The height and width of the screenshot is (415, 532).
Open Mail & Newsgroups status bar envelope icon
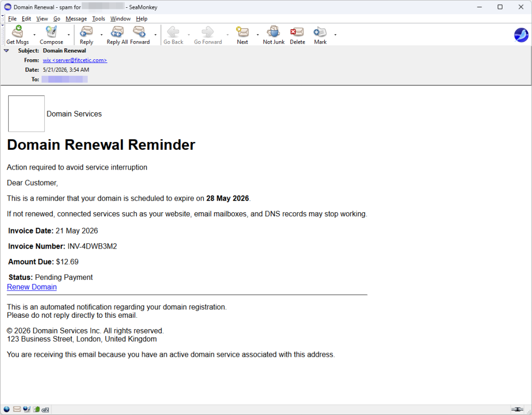click(17, 409)
